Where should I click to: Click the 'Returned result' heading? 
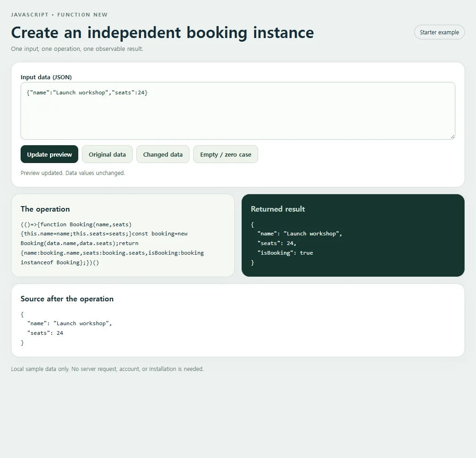(278, 209)
